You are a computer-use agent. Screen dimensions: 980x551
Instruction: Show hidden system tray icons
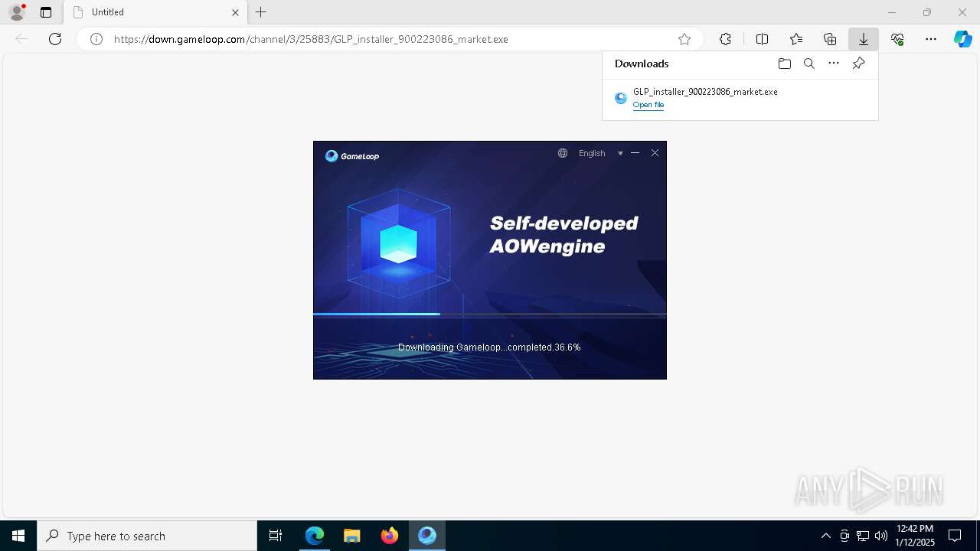(825, 536)
